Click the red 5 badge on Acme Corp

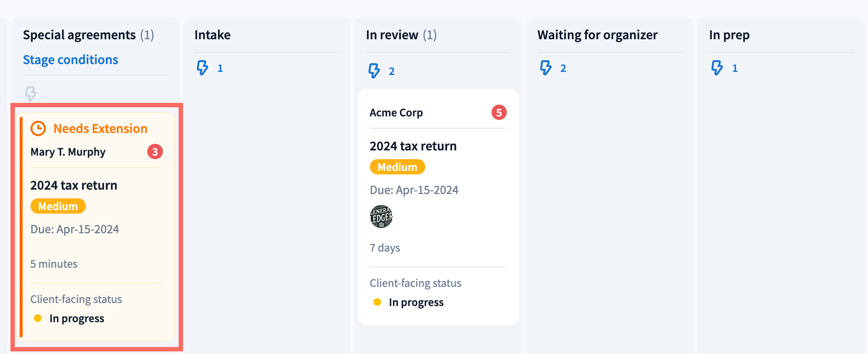point(499,112)
